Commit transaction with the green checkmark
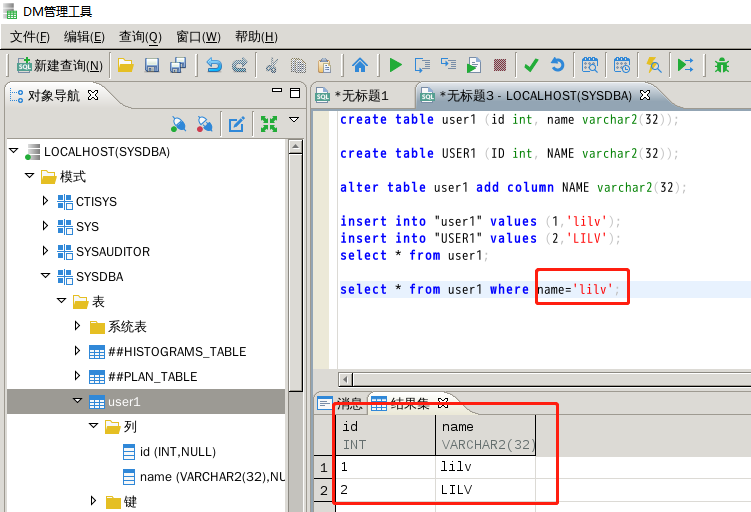 [x=531, y=65]
